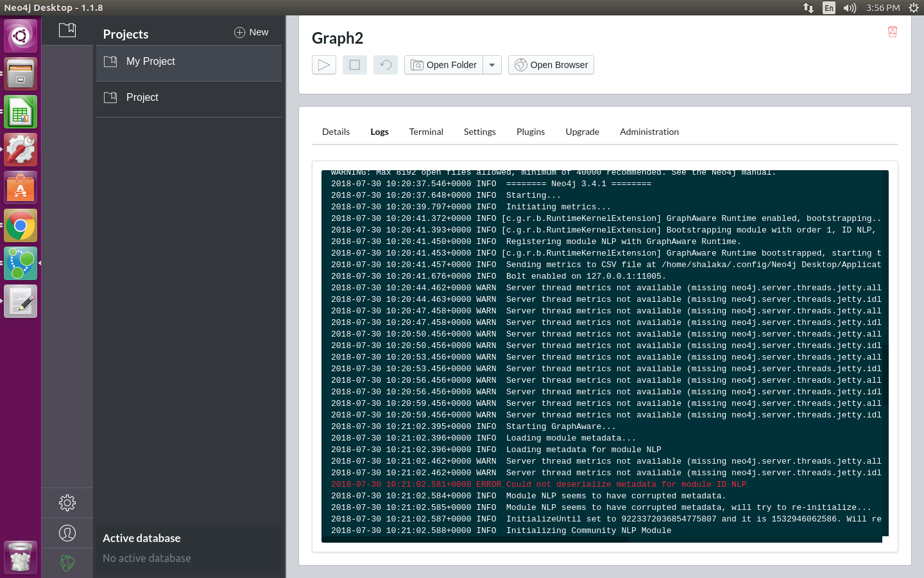Open Neo4j Desktop settings gear
The image size is (924, 578).
67,503
